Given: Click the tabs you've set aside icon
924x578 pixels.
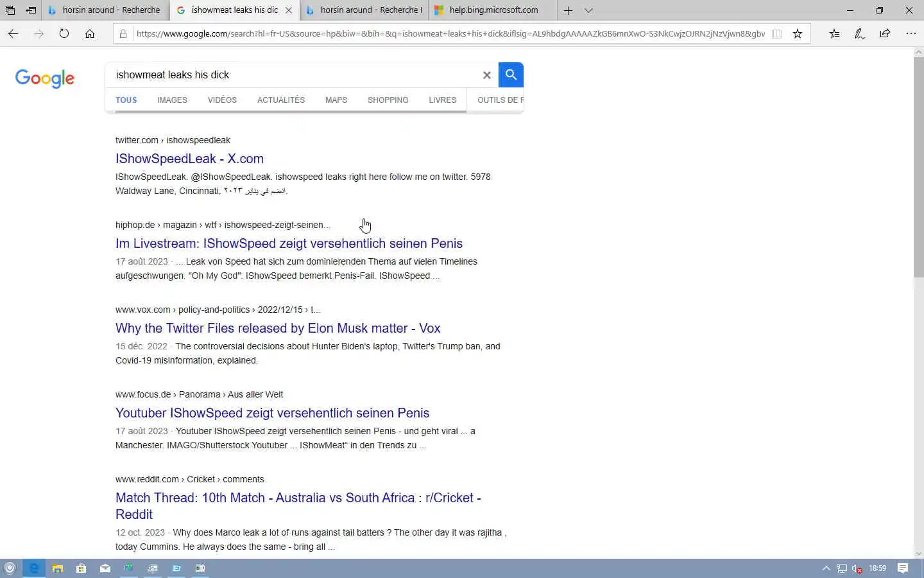Looking at the screenshot, I should (10, 10).
